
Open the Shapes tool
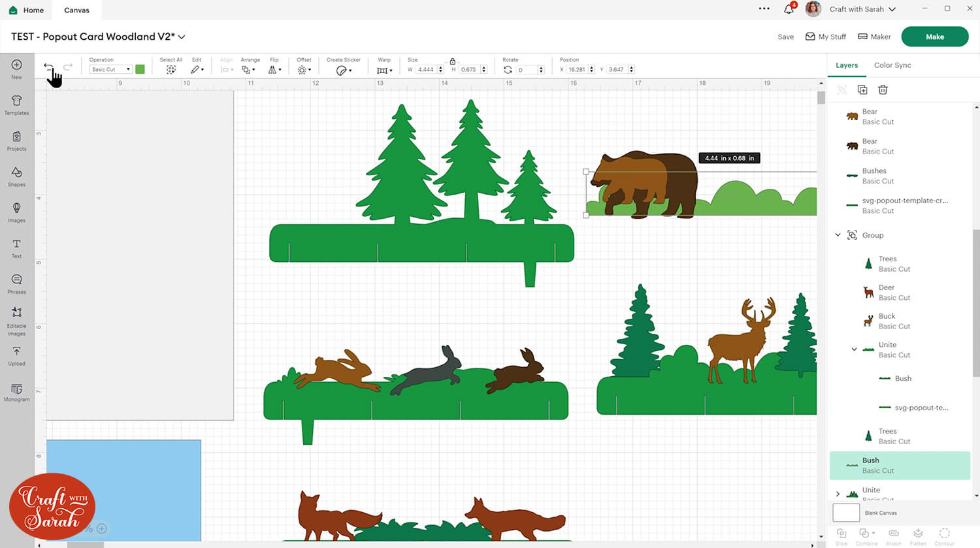16,176
